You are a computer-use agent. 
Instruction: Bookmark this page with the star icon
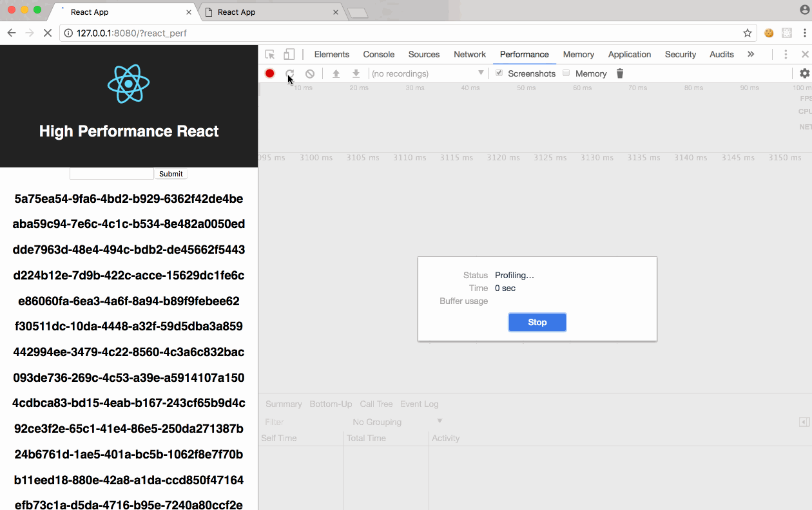click(748, 33)
